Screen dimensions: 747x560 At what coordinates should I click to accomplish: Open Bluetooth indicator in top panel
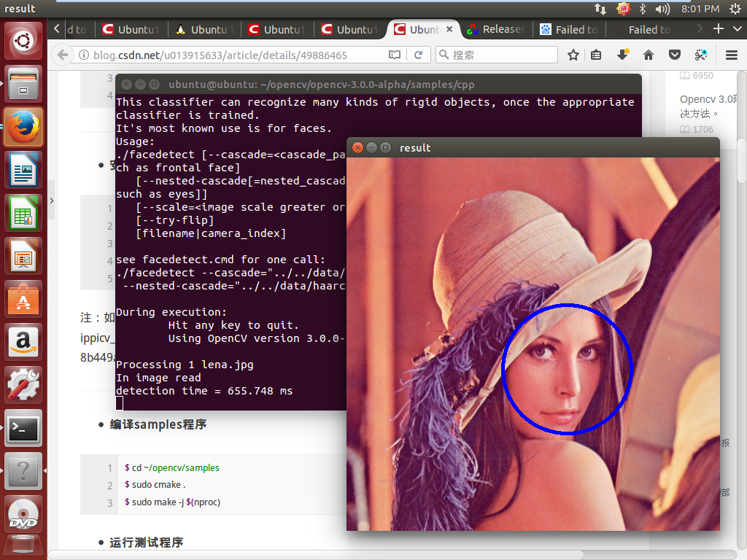pos(642,9)
